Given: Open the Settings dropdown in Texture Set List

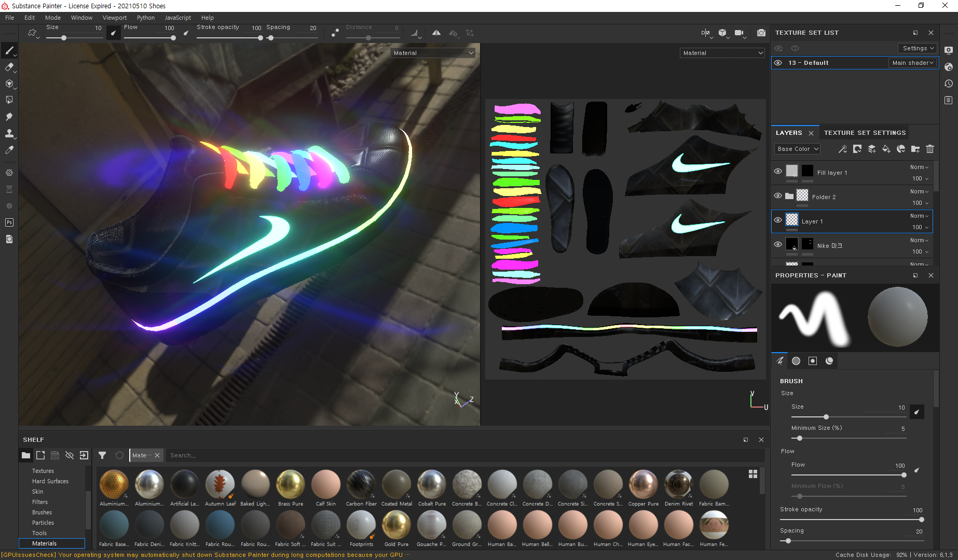Looking at the screenshot, I should pos(918,48).
